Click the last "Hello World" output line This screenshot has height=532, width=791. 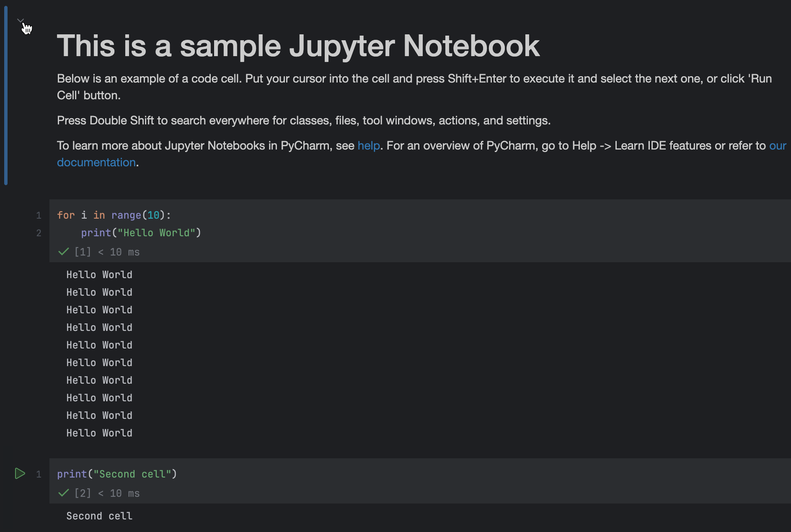pos(99,433)
